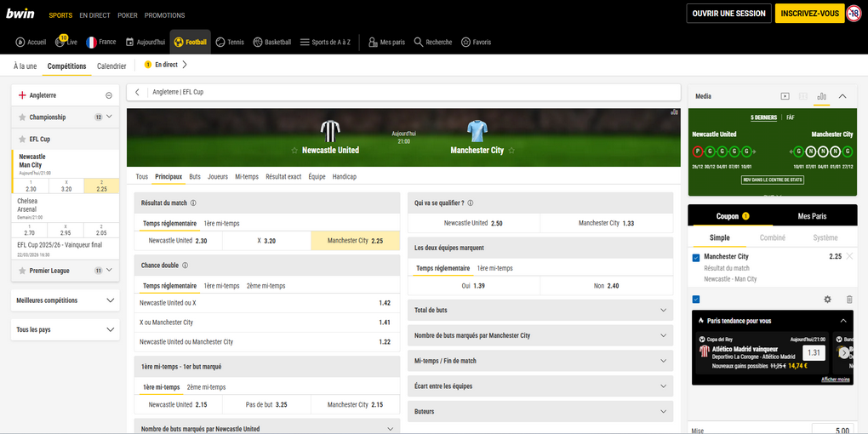Click OUVRIR UNE SESSION to log in

tap(728, 14)
